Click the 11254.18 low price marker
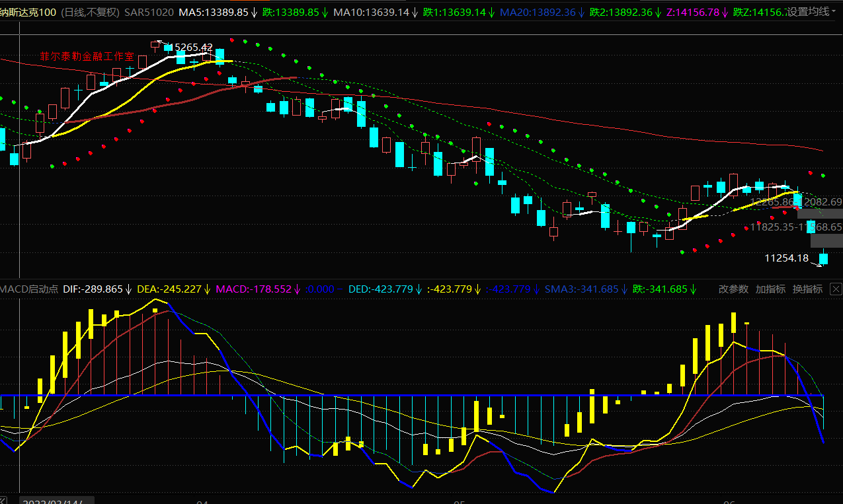 786,258
